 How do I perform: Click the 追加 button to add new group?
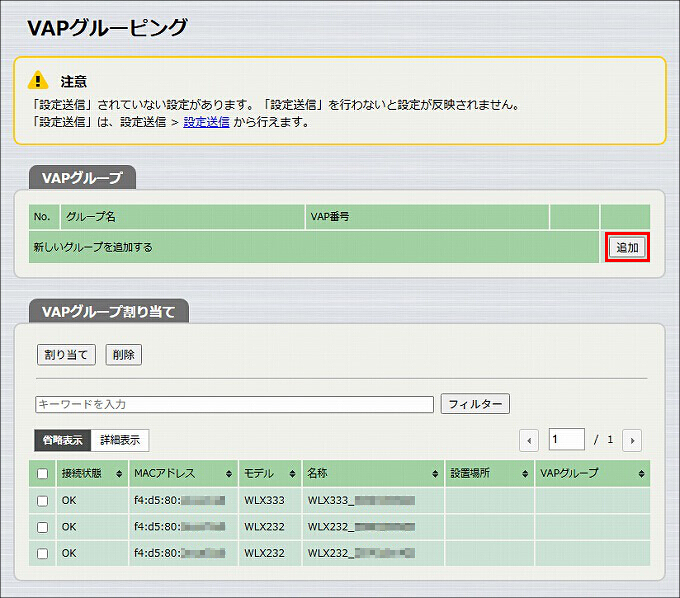pos(627,247)
